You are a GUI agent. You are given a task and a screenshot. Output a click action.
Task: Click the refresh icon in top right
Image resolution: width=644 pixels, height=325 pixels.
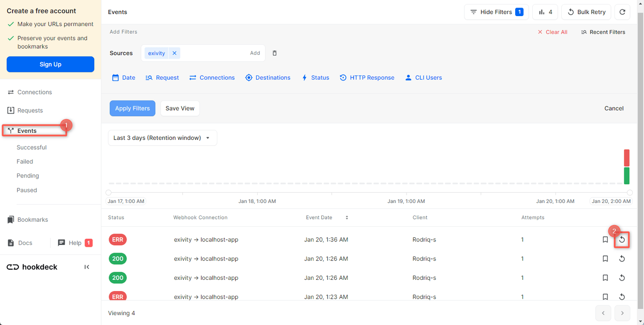click(622, 12)
